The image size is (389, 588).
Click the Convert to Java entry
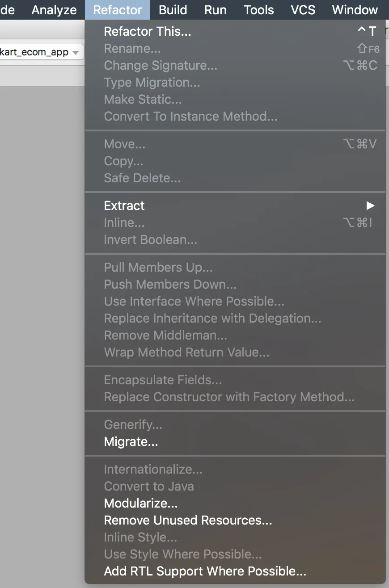tap(148, 487)
